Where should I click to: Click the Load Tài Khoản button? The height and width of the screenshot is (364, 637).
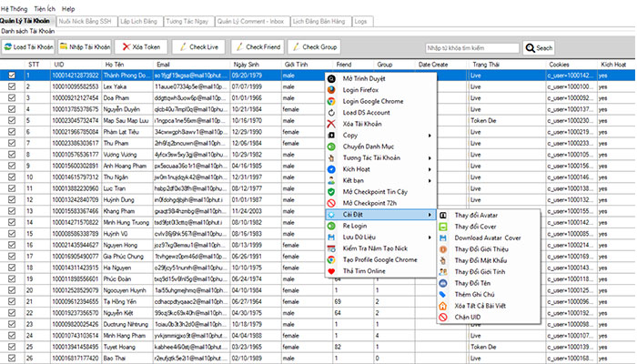click(x=28, y=47)
